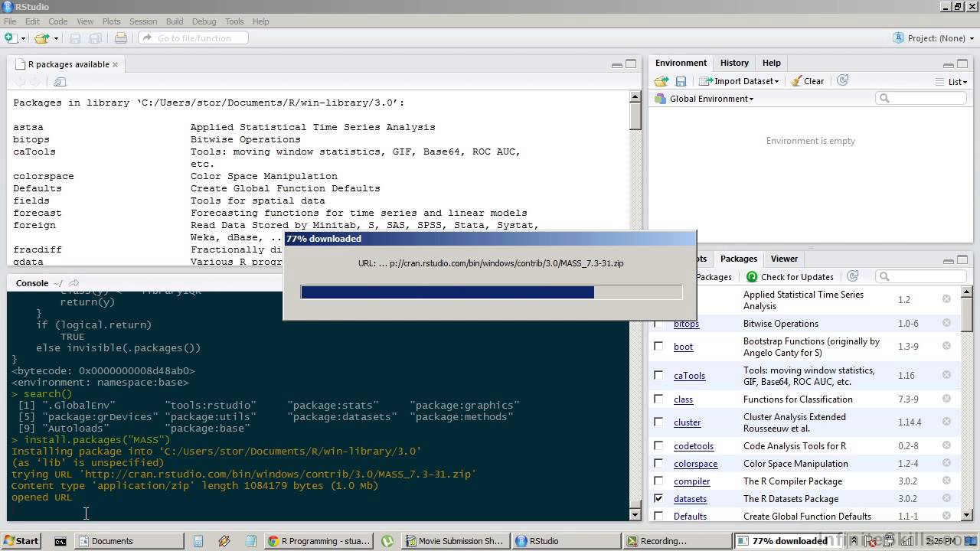980x551 pixels.
Task: Click the source pane back arrow
Action: click(20, 82)
